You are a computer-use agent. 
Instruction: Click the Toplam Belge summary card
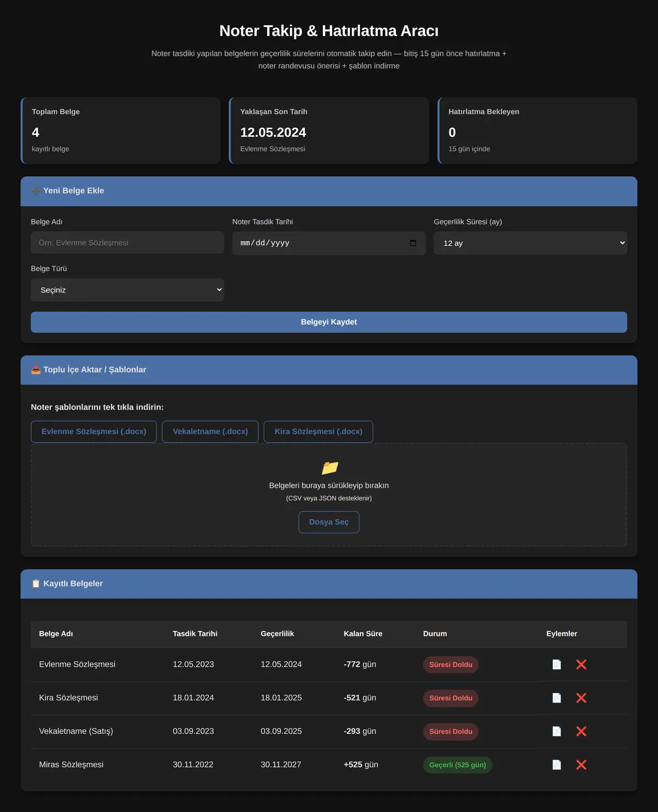[x=121, y=131]
